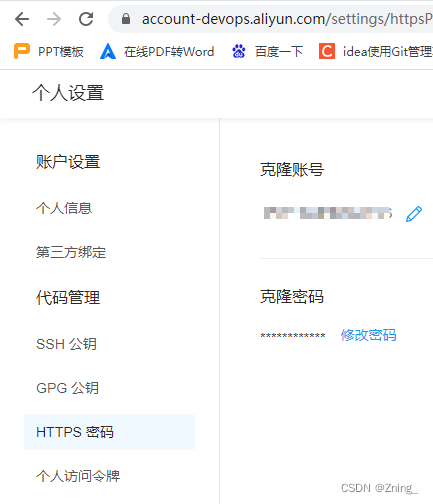View site info via the lock icon

click(x=126, y=19)
